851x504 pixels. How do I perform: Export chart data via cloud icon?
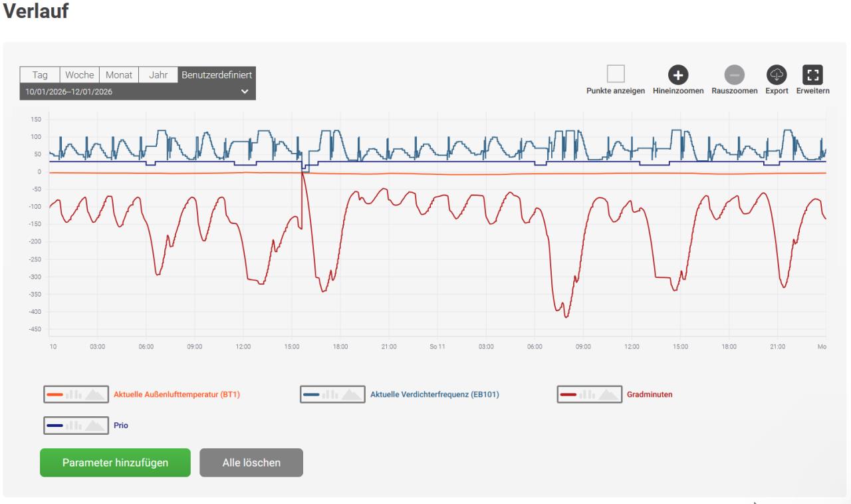tap(777, 75)
